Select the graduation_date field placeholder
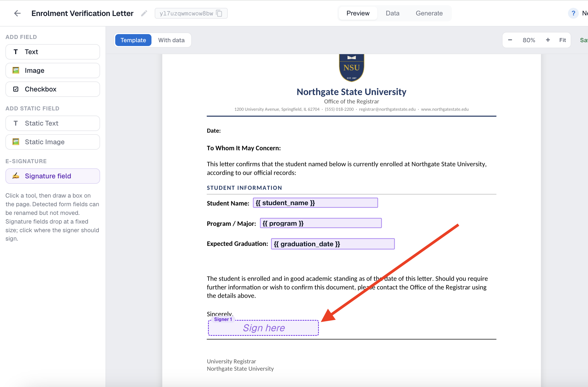Screen dimensions: 588x387 (333, 244)
